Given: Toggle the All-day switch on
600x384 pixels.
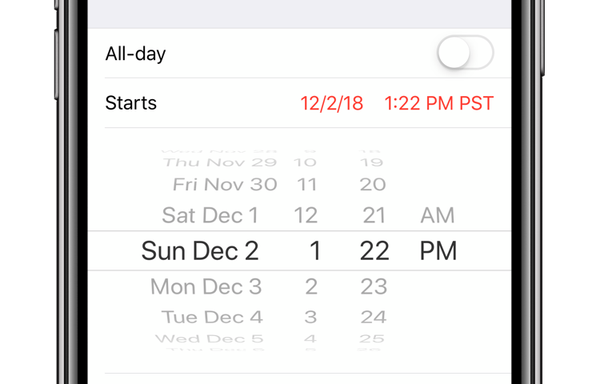Looking at the screenshot, I should click(465, 52).
